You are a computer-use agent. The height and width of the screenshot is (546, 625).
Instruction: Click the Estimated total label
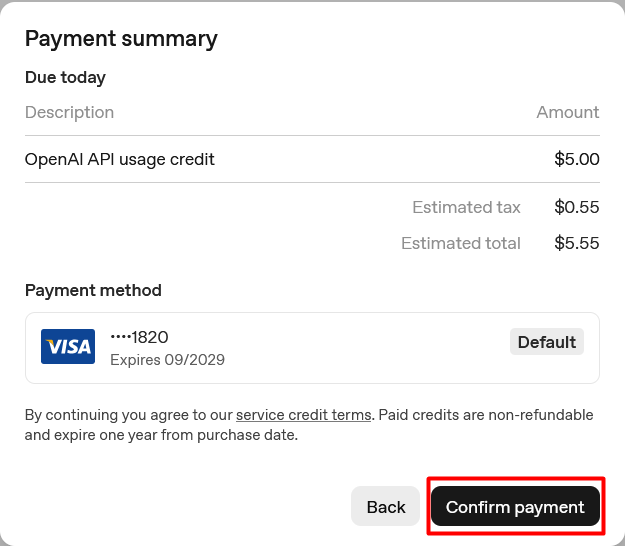(x=460, y=243)
